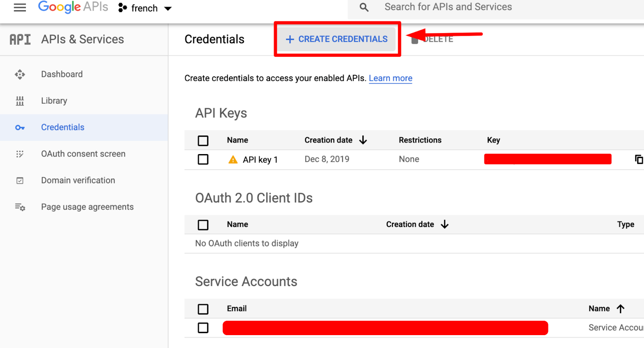Click the Key column header
644x348 pixels.
[493, 140]
